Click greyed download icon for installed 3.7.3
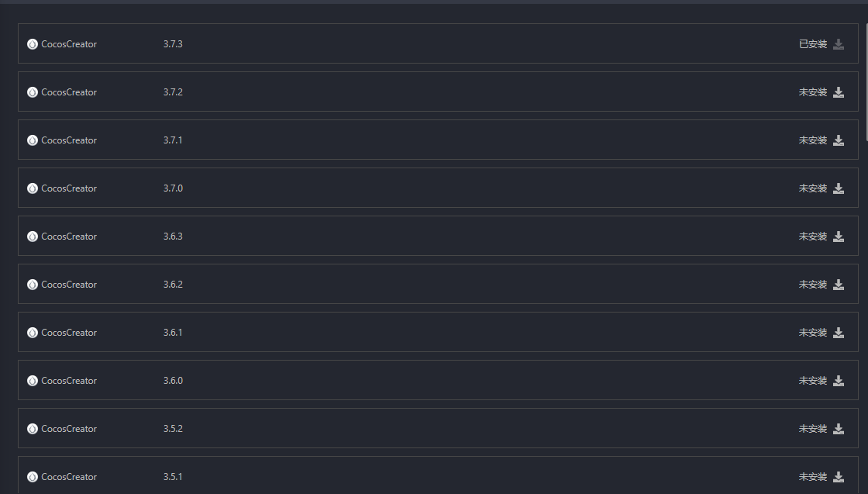 point(839,44)
